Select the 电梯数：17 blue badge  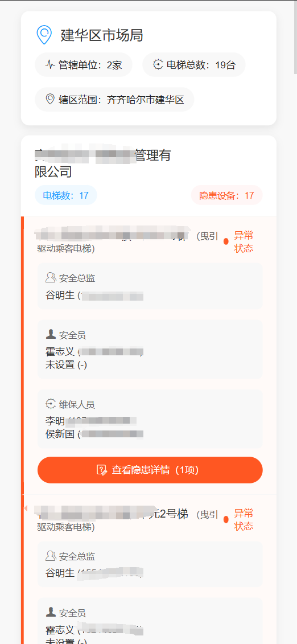point(65,195)
